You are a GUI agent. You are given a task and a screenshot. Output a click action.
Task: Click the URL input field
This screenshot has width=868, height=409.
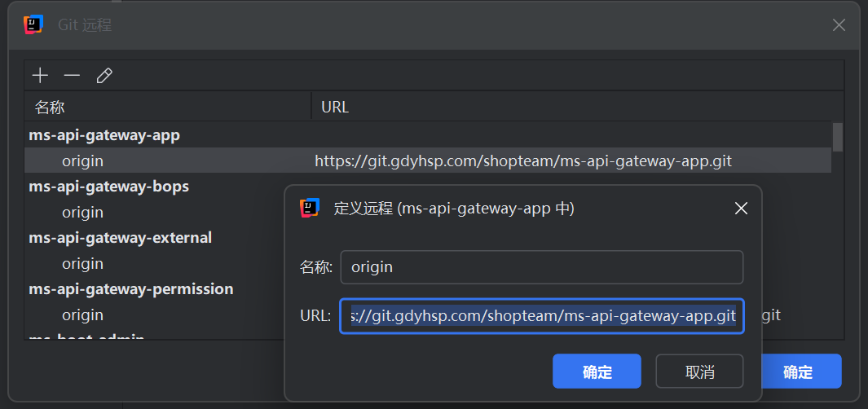click(541, 315)
